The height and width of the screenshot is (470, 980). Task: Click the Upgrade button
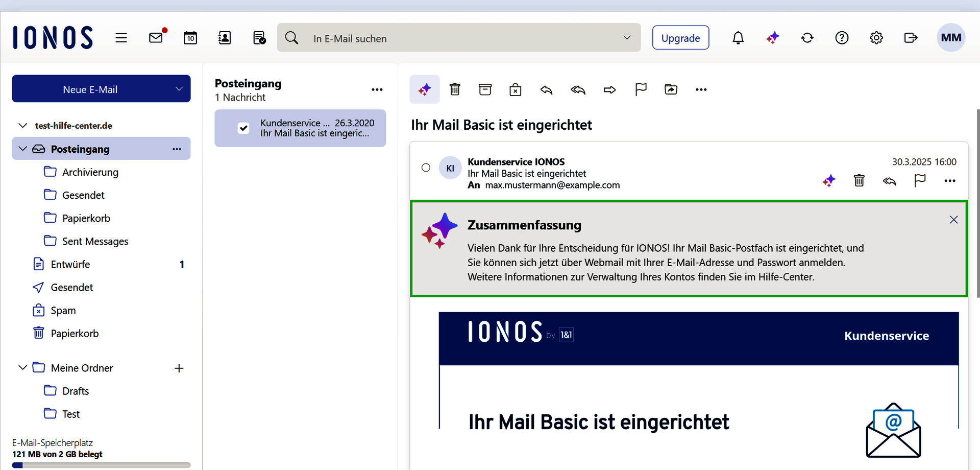(680, 38)
